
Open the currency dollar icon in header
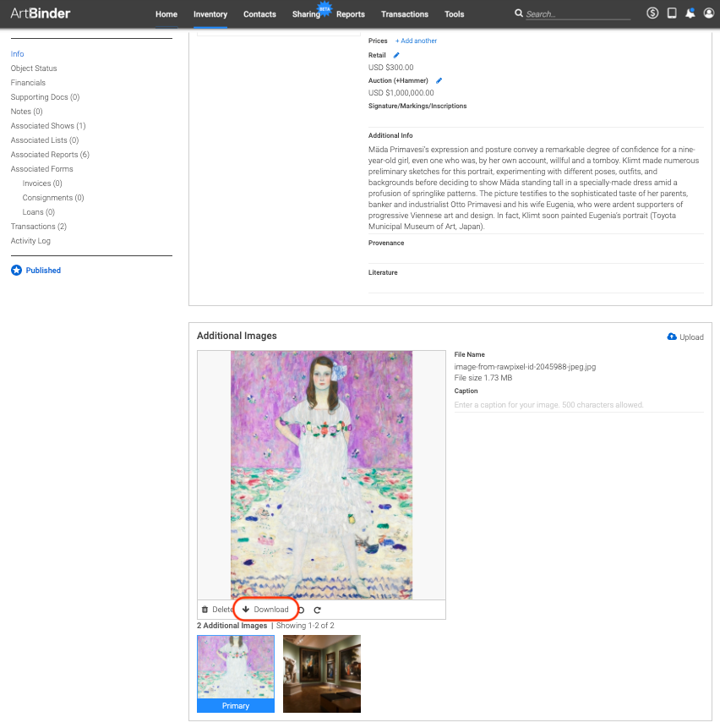[652, 13]
